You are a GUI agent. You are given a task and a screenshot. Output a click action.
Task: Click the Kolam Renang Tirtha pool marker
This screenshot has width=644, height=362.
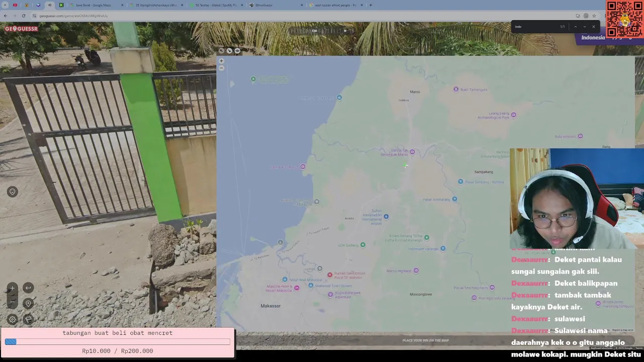[x=427, y=237]
